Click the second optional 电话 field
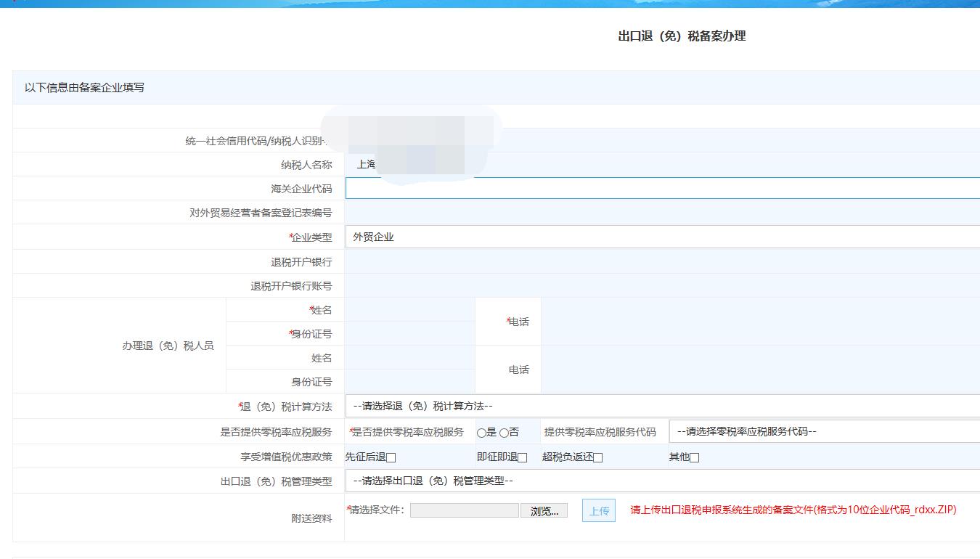This screenshot has width=980, height=559. click(760, 370)
